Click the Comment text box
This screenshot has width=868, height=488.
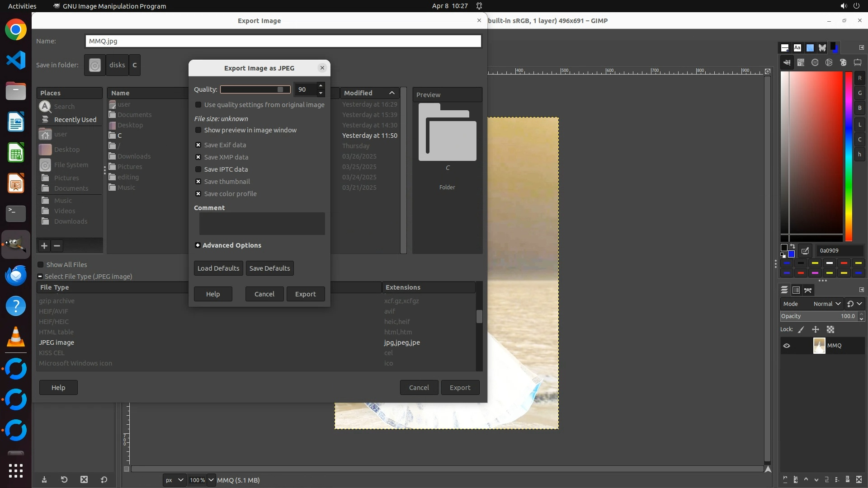click(x=262, y=224)
